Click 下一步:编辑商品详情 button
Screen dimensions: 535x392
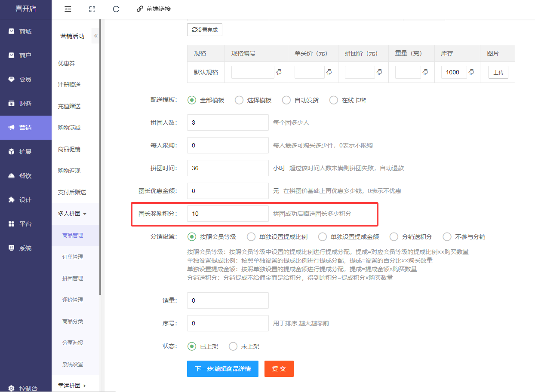(x=222, y=369)
